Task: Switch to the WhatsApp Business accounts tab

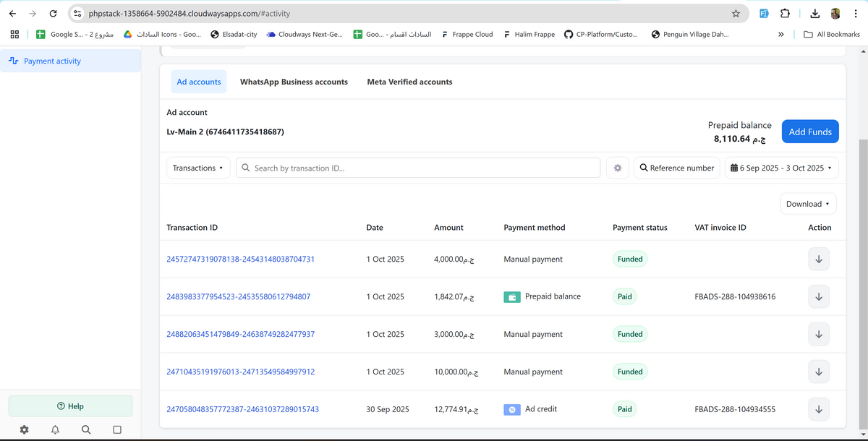Action: click(294, 82)
